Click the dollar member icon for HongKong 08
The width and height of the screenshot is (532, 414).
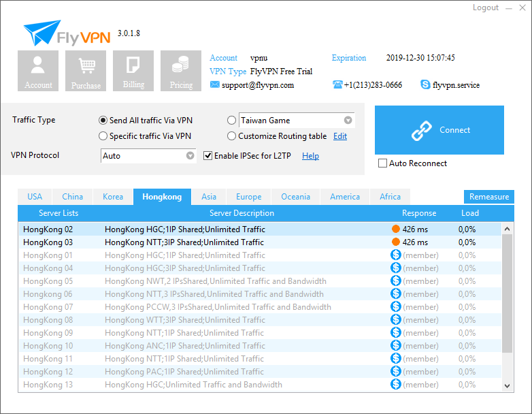pyautogui.click(x=396, y=319)
